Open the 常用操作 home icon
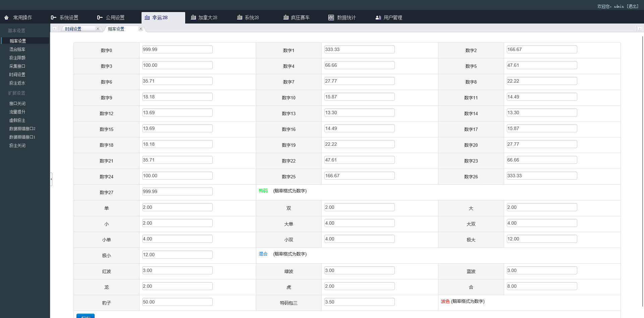The width and height of the screenshot is (644, 318). point(6,17)
